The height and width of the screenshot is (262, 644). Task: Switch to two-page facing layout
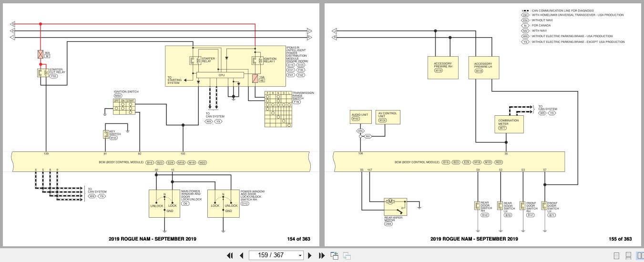[x=640, y=255]
